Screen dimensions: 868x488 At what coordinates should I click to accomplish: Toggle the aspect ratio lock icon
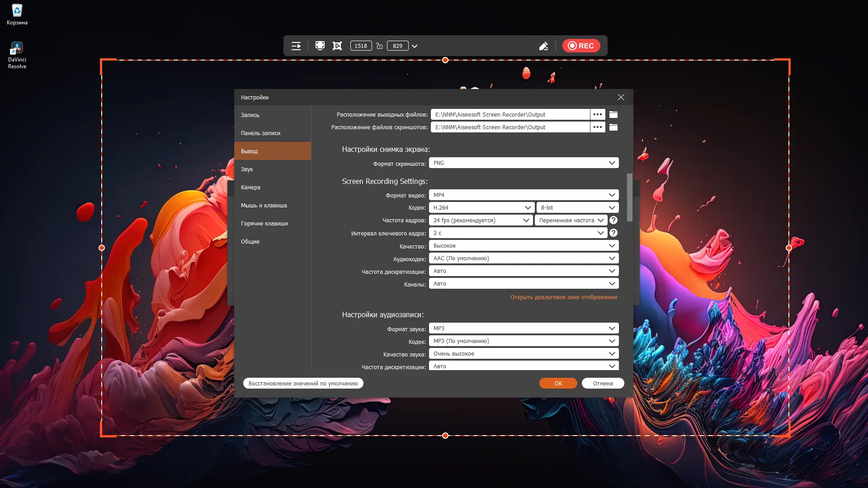[x=380, y=46]
